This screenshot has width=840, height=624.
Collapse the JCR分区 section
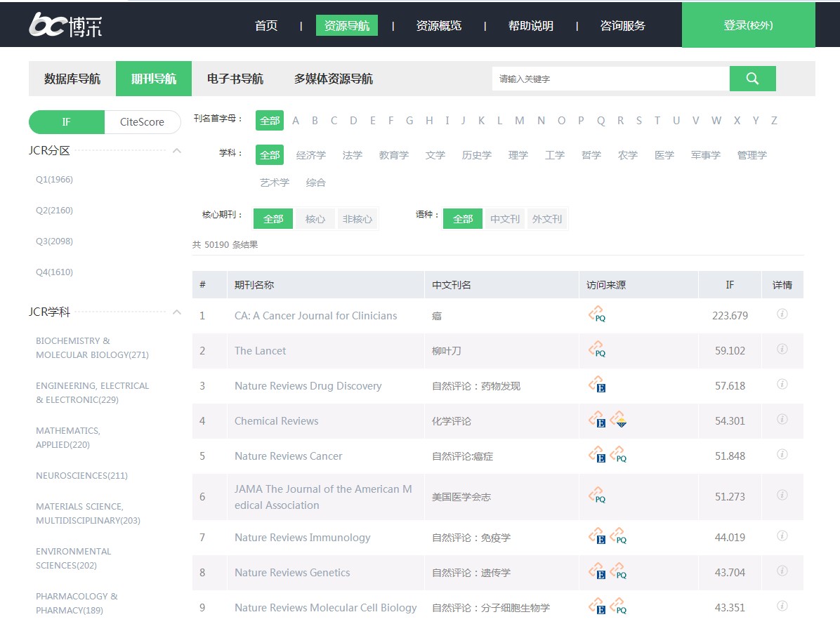[x=177, y=151]
